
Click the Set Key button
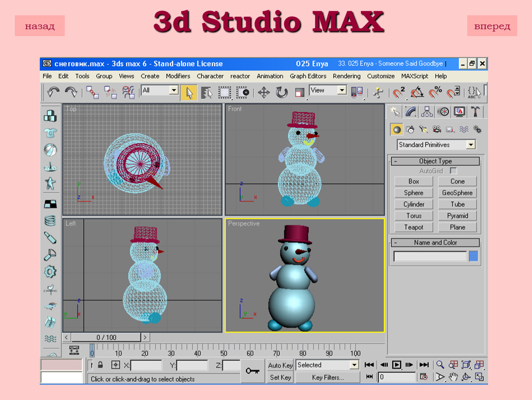pyautogui.click(x=280, y=377)
